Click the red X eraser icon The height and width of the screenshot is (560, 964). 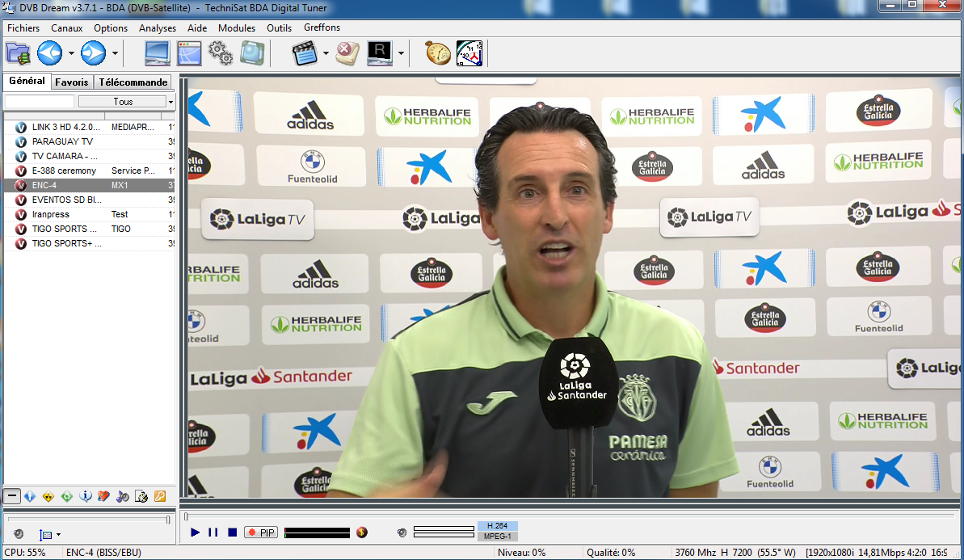[347, 53]
